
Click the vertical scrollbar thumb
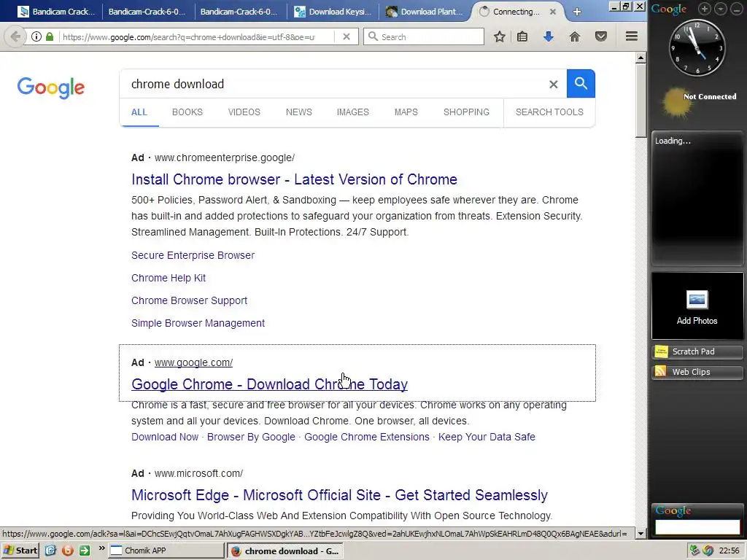640,101
